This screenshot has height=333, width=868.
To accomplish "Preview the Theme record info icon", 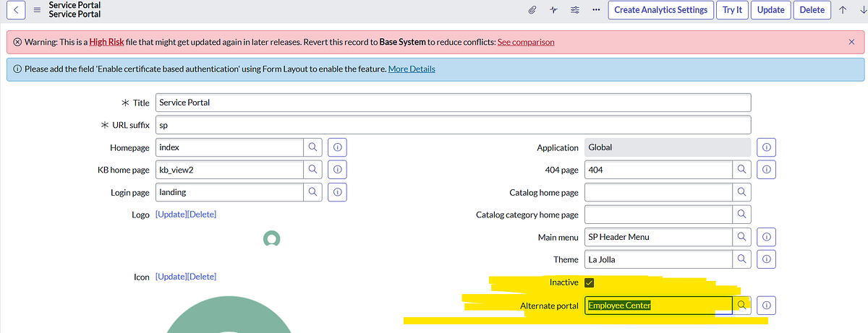I will point(767,259).
